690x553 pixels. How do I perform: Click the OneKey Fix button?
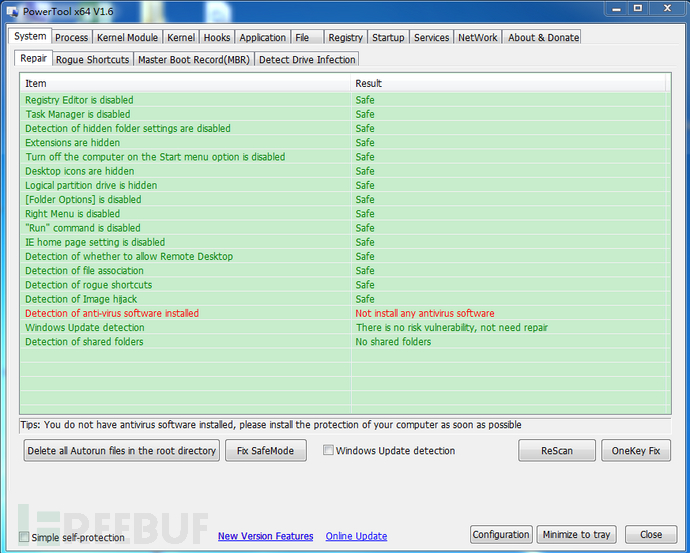[636, 450]
